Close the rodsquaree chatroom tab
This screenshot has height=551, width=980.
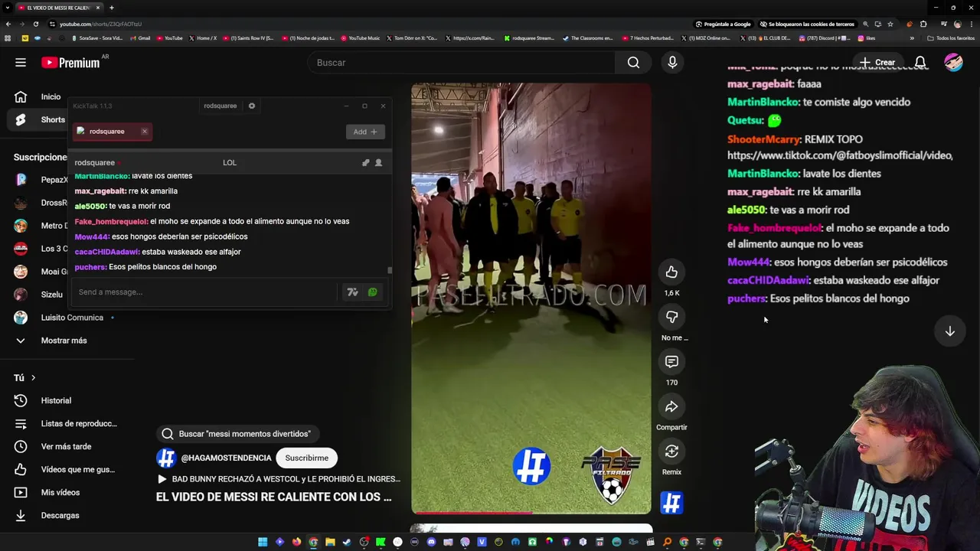(144, 132)
